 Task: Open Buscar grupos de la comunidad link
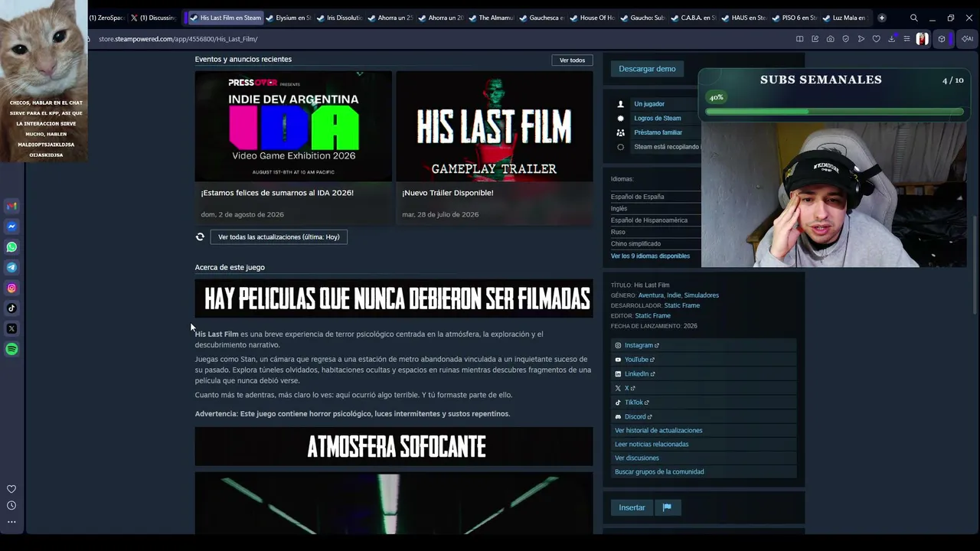click(659, 471)
